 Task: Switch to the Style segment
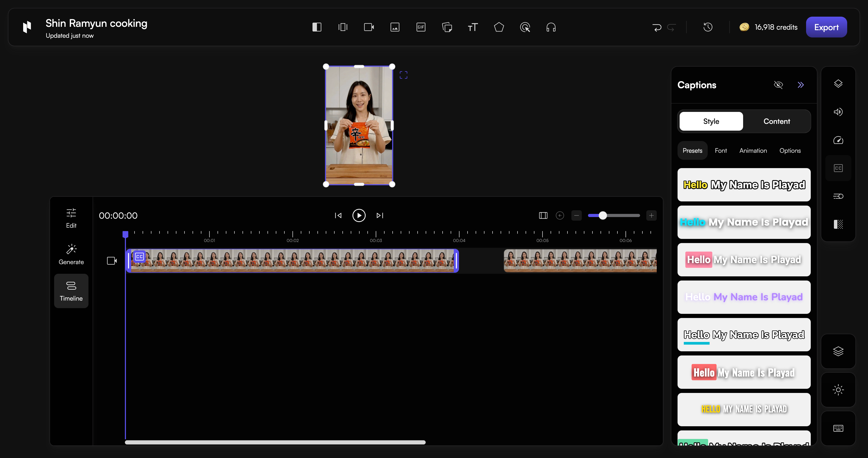[x=711, y=121]
